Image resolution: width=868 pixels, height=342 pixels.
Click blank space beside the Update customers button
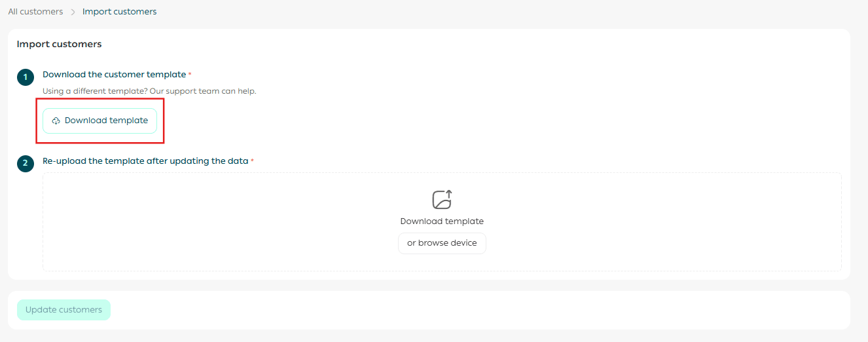tap(478, 310)
